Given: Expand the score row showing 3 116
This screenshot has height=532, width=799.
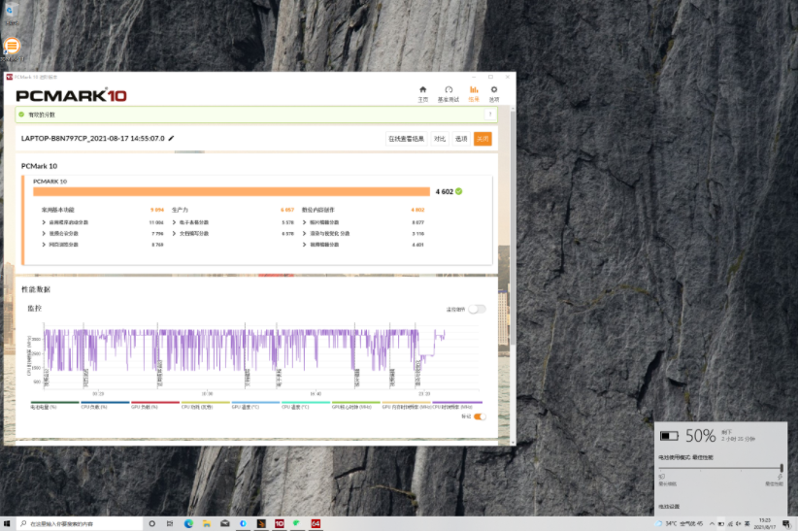Looking at the screenshot, I should point(304,233).
